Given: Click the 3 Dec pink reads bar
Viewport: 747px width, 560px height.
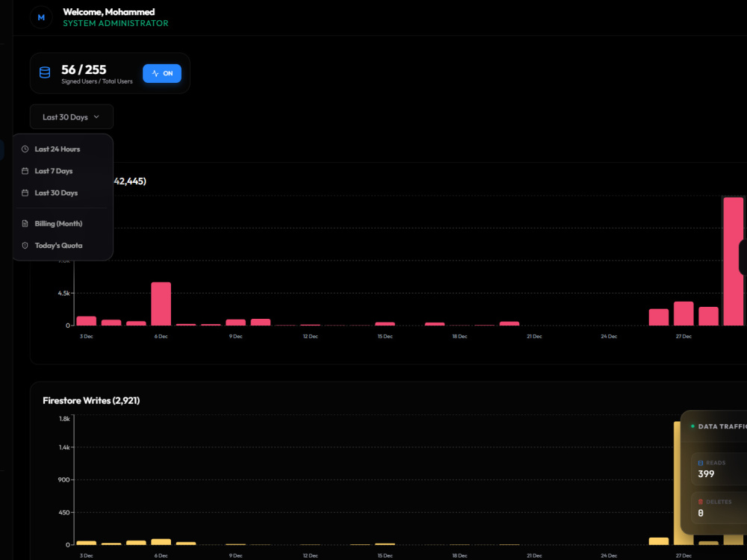Looking at the screenshot, I should click(x=86, y=321).
